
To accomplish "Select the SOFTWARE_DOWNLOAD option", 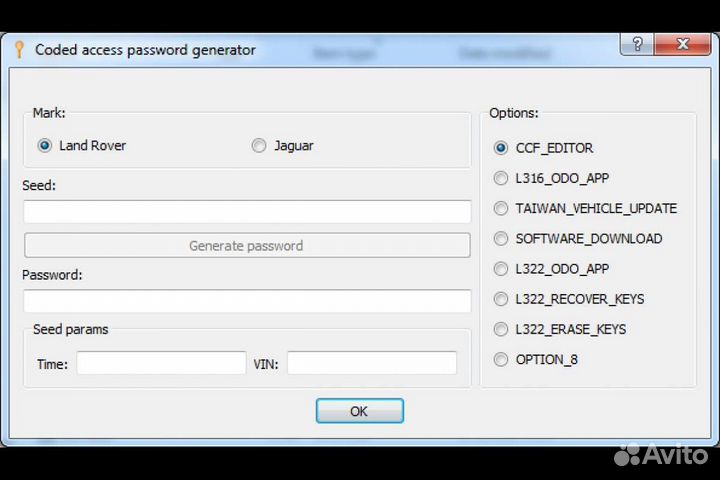I will point(501,239).
